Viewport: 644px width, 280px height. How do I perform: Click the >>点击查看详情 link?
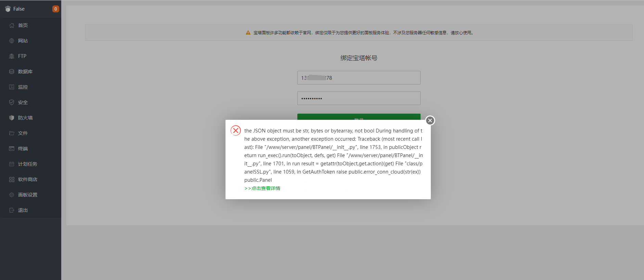(x=262, y=188)
